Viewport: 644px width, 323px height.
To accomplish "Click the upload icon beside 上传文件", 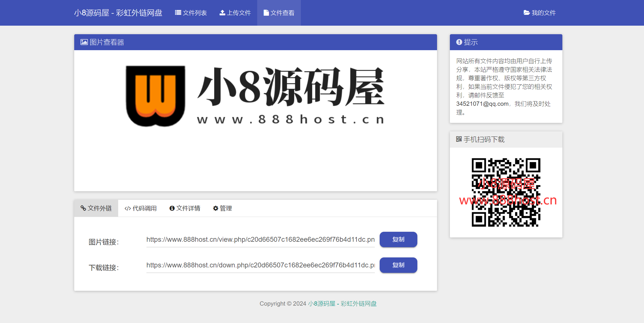I will pos(222,13).
